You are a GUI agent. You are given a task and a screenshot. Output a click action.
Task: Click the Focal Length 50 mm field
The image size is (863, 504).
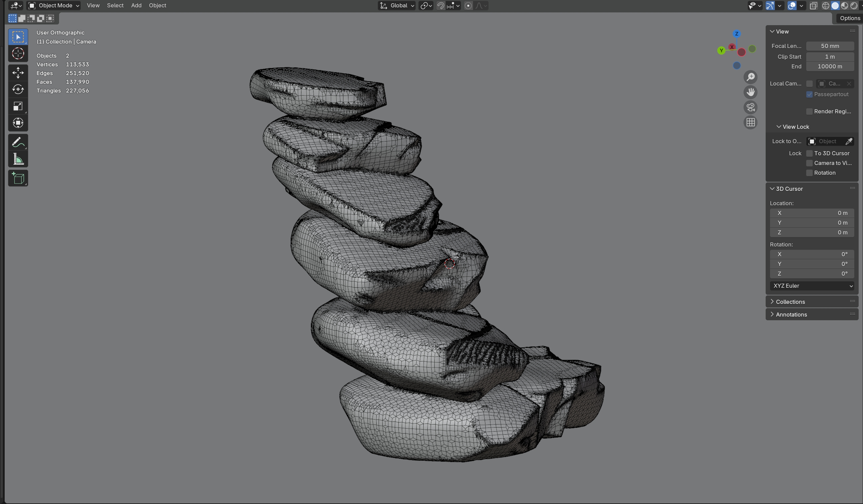click(x=829, y=46)
